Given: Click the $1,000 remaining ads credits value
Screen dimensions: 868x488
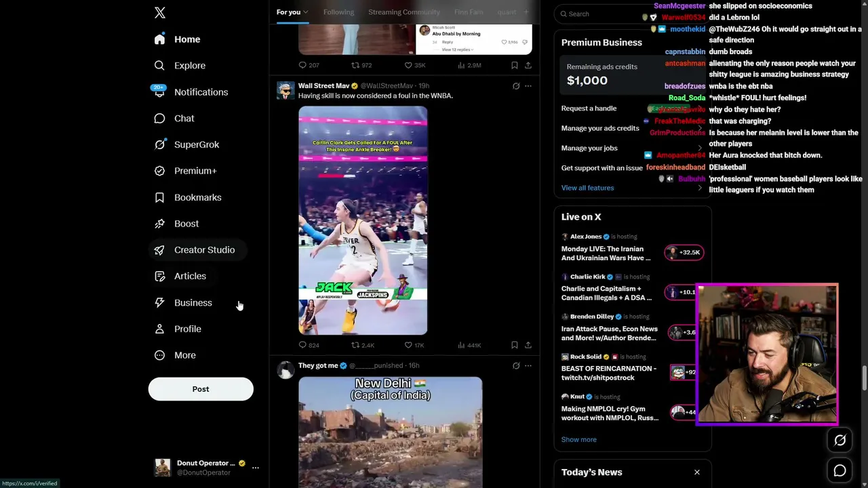Looking at the screenshot, I should click(x=587, y=81).
